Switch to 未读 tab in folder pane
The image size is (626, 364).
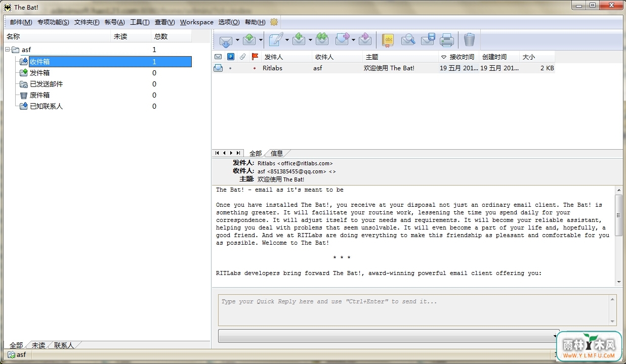point(38,345)
